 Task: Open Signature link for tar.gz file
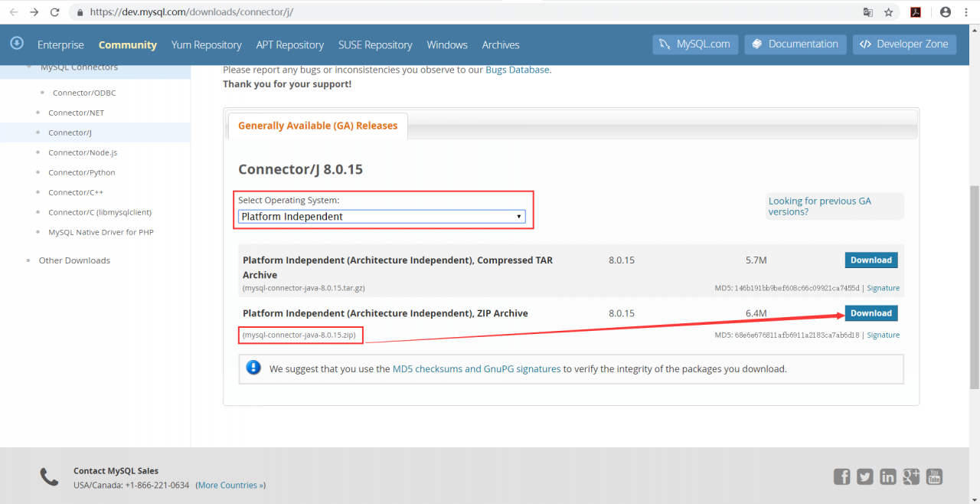coord(884,288)
